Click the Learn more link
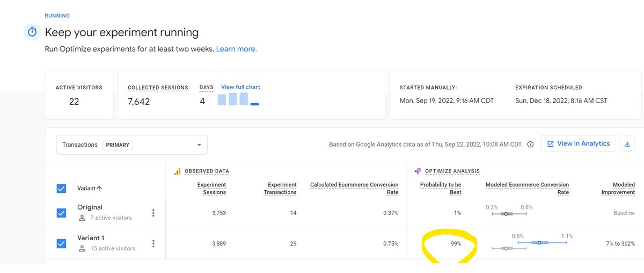 pos(236,49)
